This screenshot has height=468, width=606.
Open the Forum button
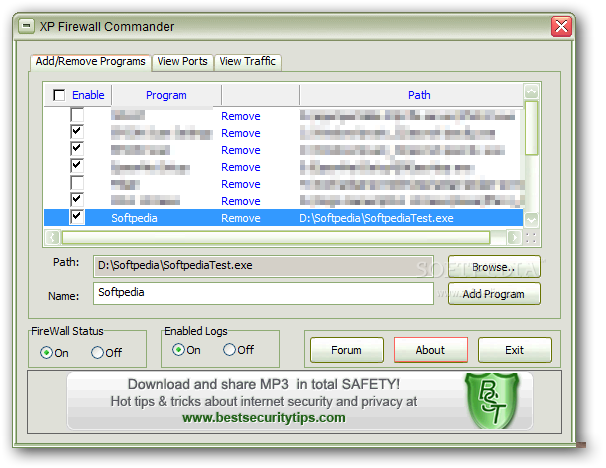tap(347, 350)
